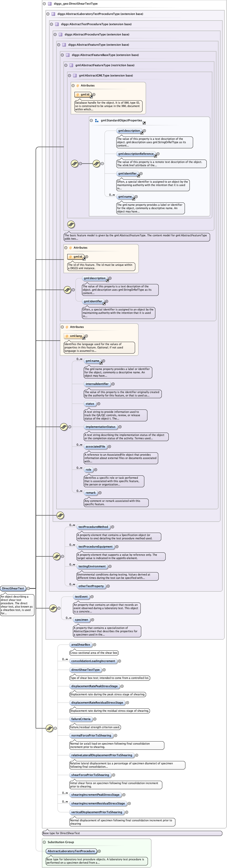
Task: Click the complex type icon of diggs_geo:DirectShearTestType
Action: (50, 4)
